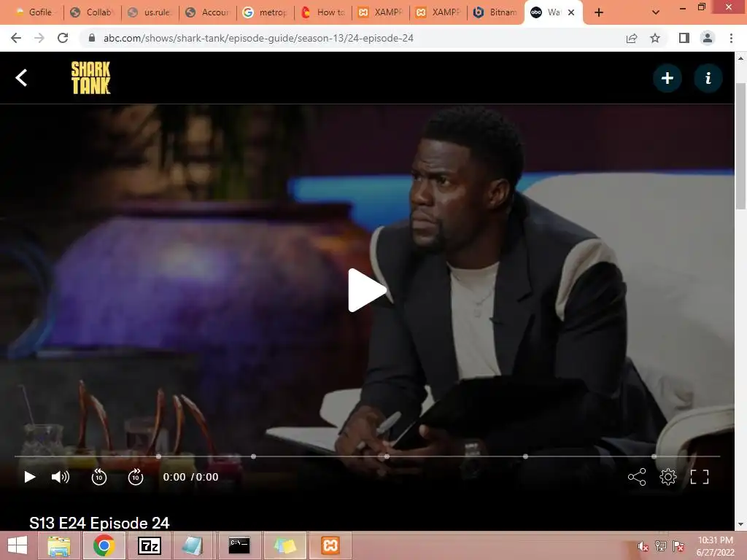This screenshot has width=747, height=560.
Task: Rewind 10 seconds in the video
Action: pos(99,477)
